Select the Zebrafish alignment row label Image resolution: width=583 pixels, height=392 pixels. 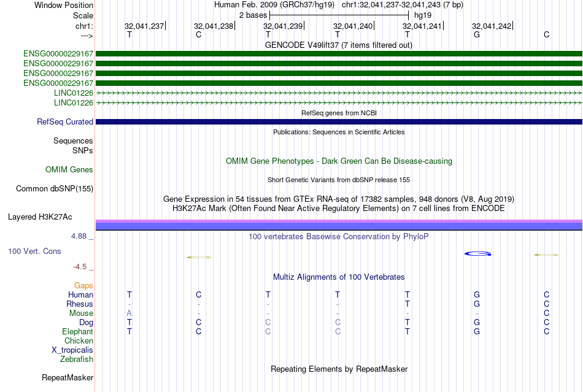pyautogui.click(x=77, y=359)
